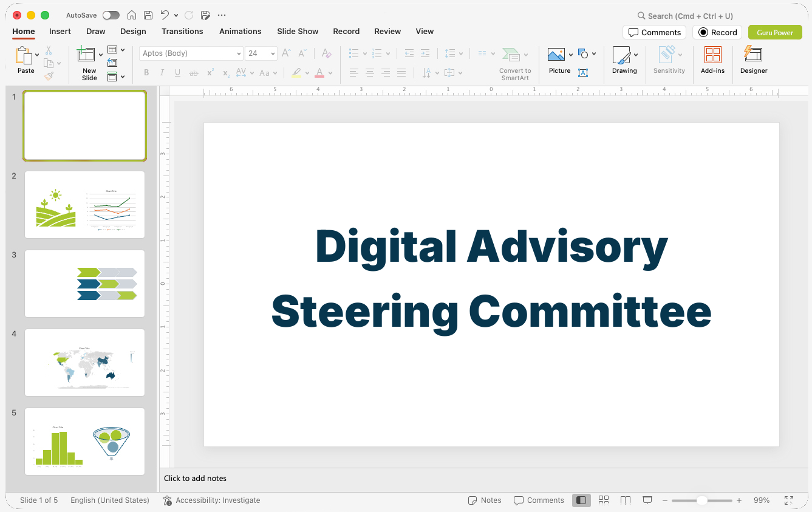Image resolution: width=812 pixels, height=512 pixels.
Task: Click the green Guru Power button
Action: (775, 32)
